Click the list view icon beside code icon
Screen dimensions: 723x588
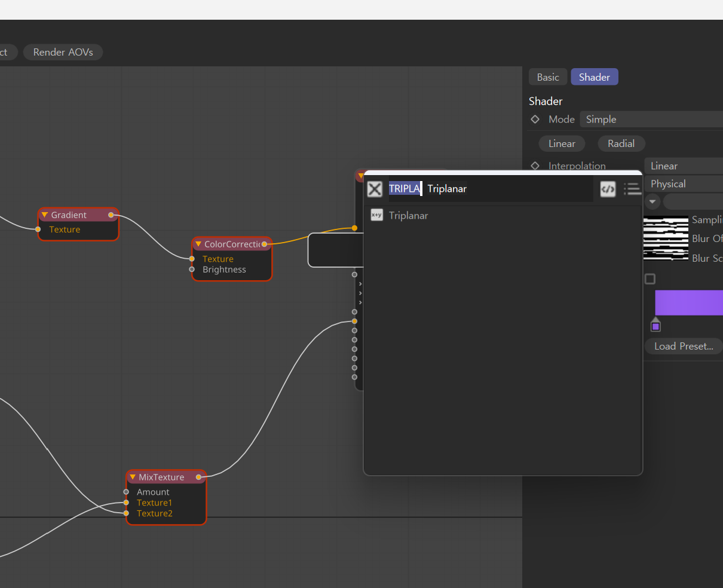(632, 189)
